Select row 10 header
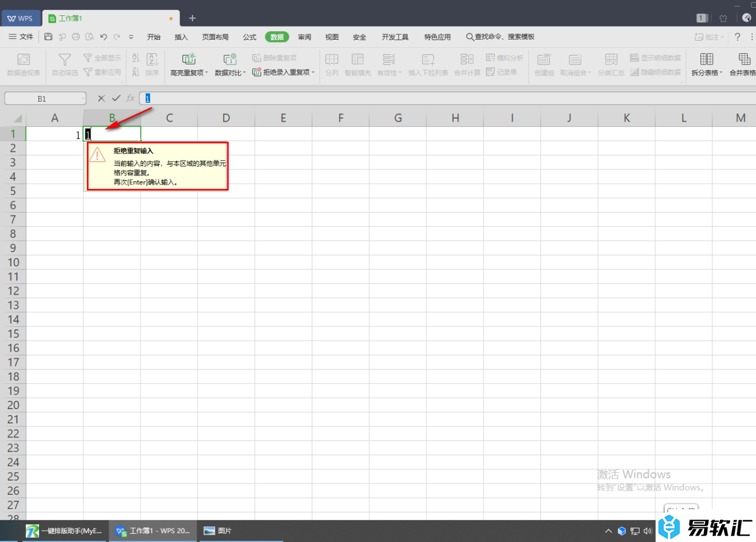The width and height of the screenshot is (756, 542). pos(13,262)
